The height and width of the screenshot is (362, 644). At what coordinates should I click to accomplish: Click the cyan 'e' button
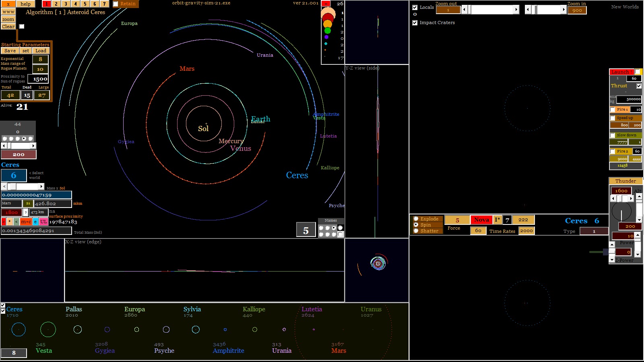click(x=35, y=222)
